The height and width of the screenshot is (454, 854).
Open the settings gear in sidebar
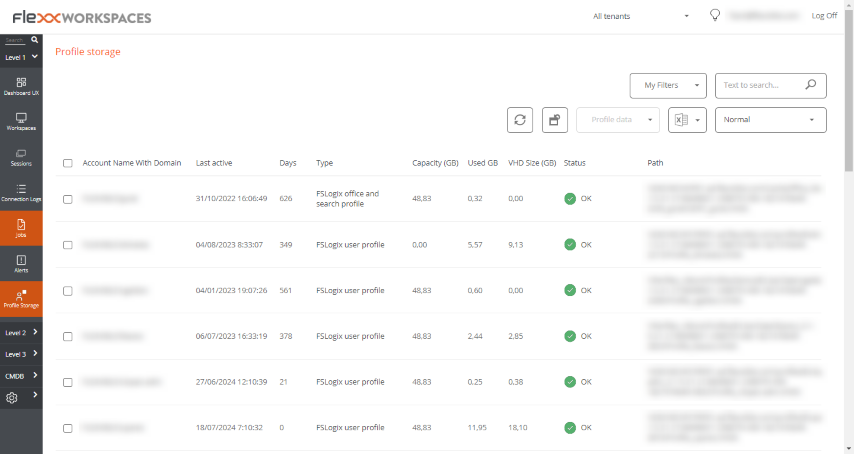(x=11, y=398)
